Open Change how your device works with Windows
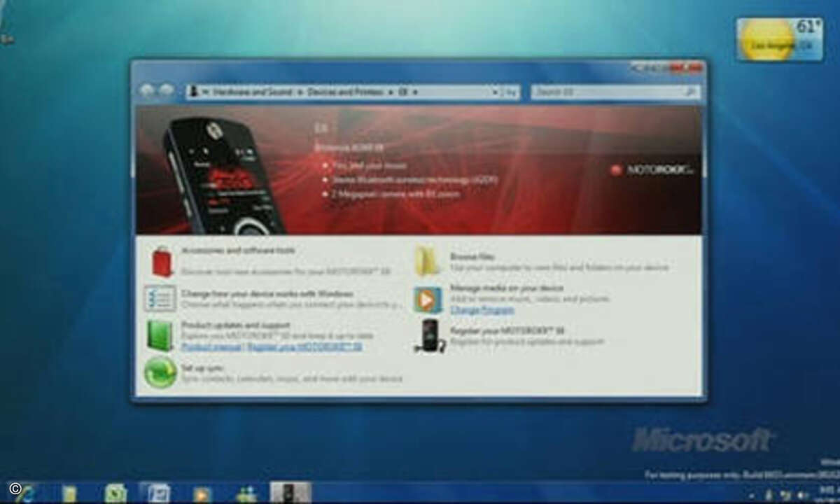The image size is (840, 504). click(267, 294)
